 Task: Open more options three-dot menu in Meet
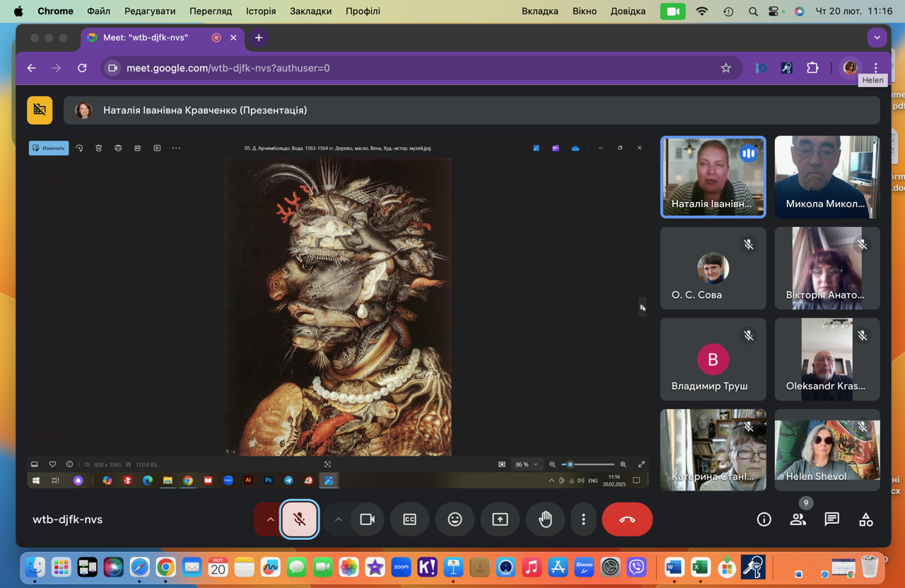(583, 519)
